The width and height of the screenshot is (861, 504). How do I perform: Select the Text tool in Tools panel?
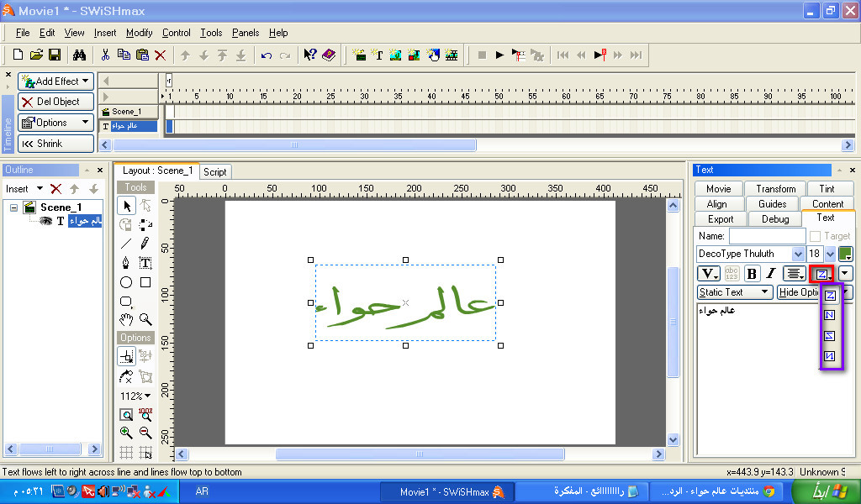[x=145, y=263]
